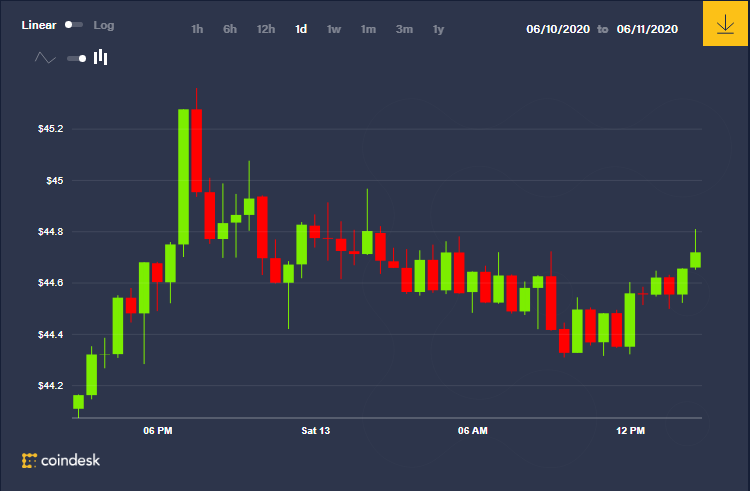
Task: Select the 12h time range
Action: pos(266,29)
